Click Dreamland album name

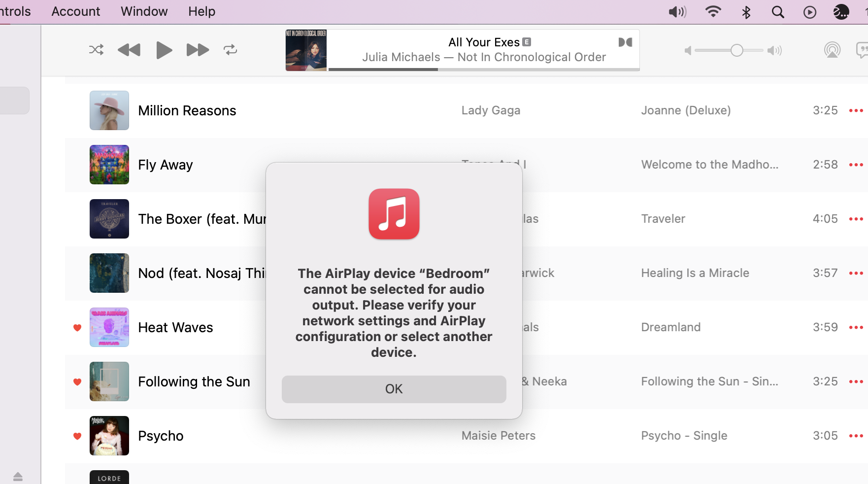tap(670, 327)
